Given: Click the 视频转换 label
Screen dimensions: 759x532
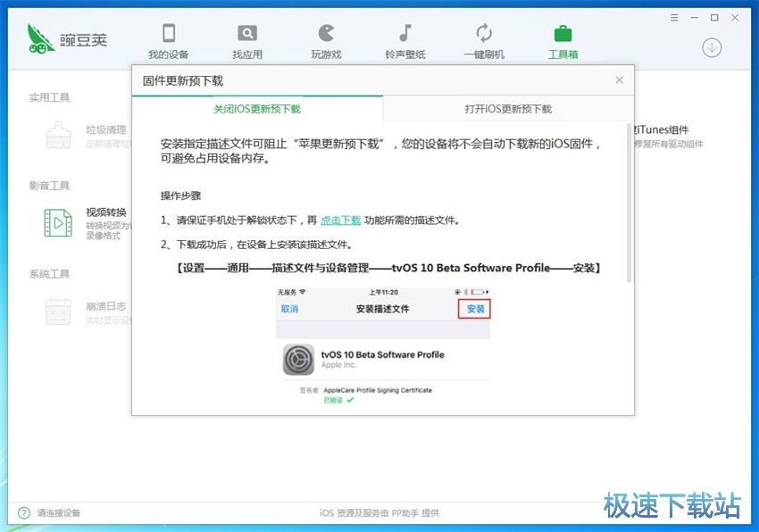Looking at the screenshot, I should pyautogui.click(x=106, y=212).
